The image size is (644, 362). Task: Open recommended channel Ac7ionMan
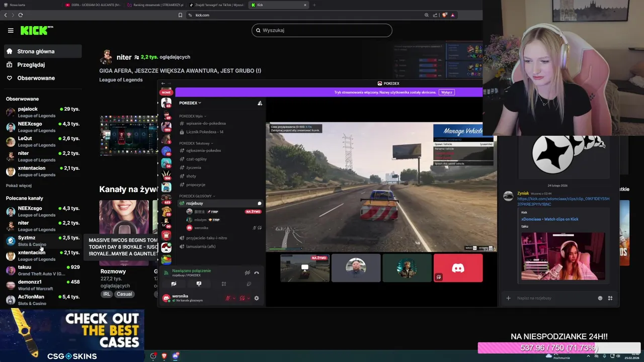click(x=43, y=300)
